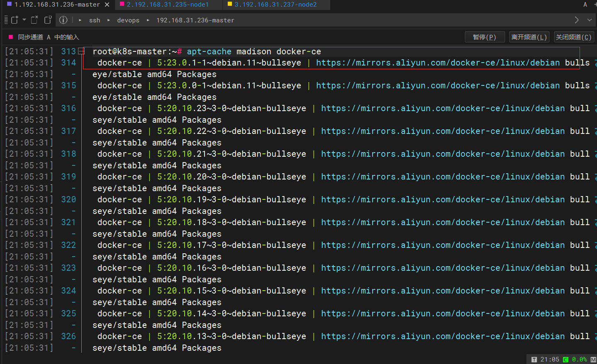
Task: Switch to the 2.192.168.31.235-node1 tab
Action: tap(168, 5)
